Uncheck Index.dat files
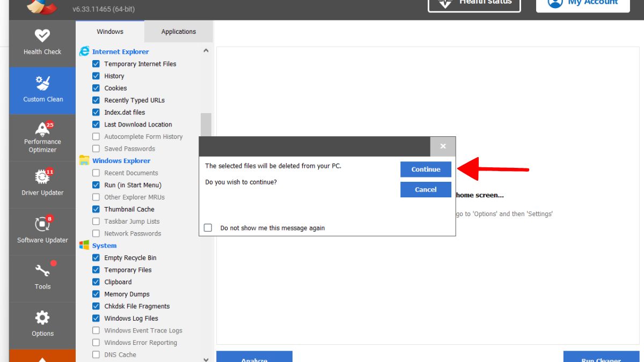 click(x=96, y=112)
